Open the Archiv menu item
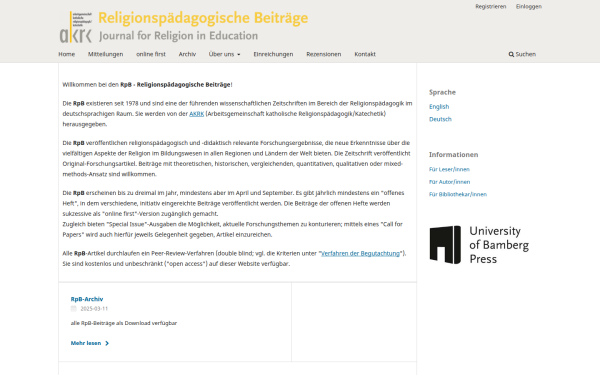Image resolution: width=600 pixels, height=375 pixels. coord(187,54)
